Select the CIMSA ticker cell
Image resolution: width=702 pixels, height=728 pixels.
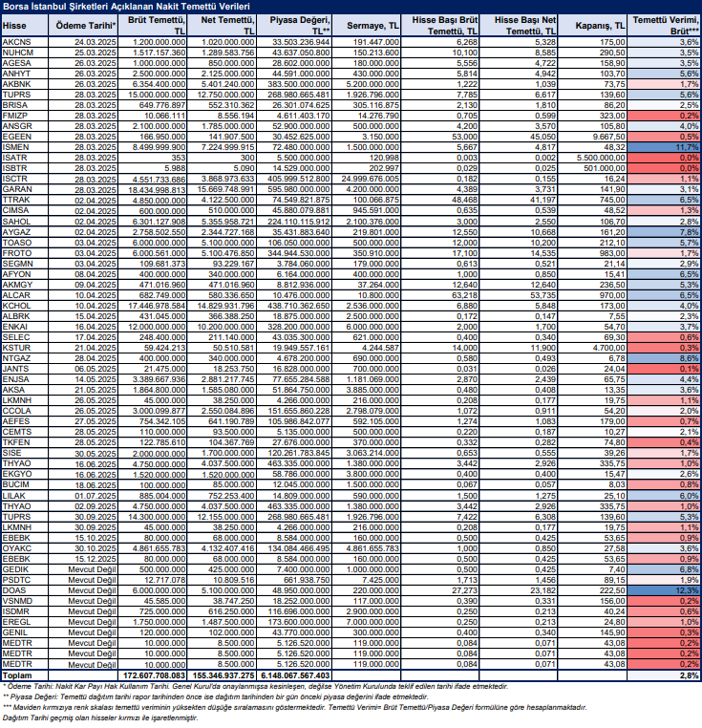[25, 210]
